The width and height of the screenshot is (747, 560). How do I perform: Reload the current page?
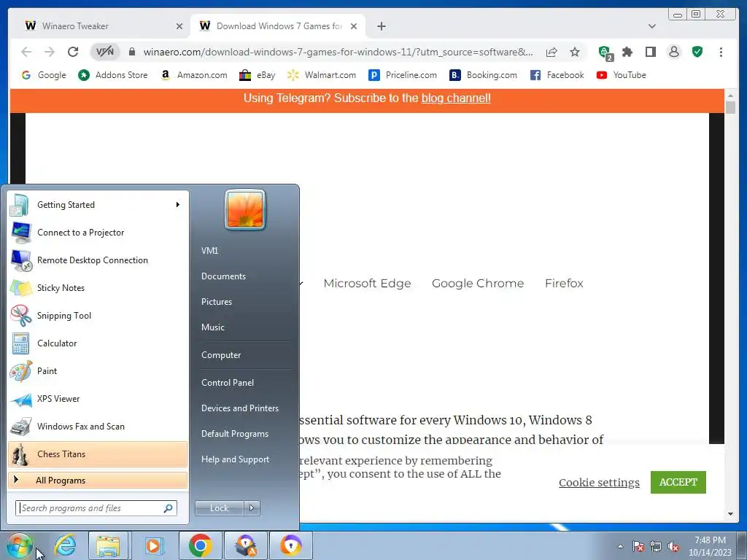[73, 52]
